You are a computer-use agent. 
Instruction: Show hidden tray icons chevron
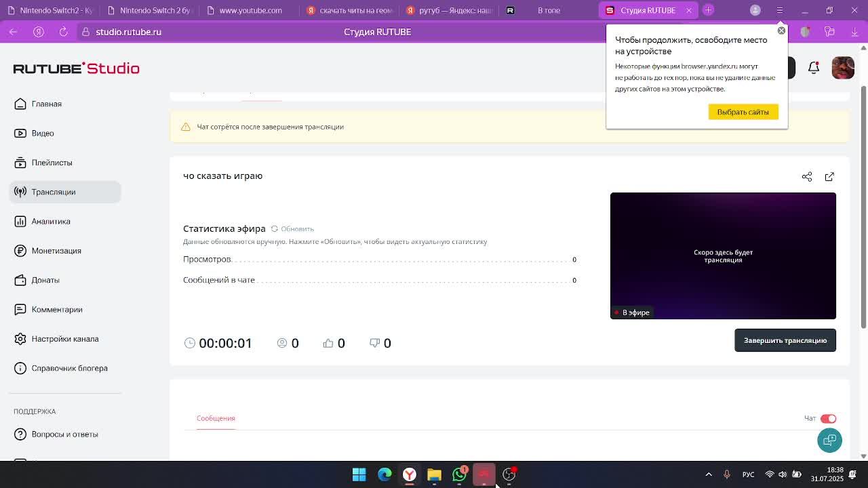coord(709,474)
